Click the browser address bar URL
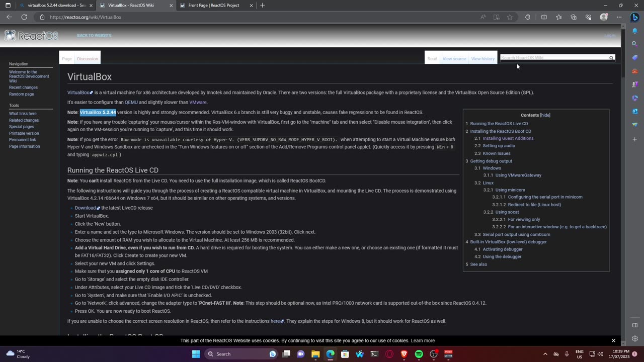The width and height of the screenshot is (644, 362). pos(86,17)
